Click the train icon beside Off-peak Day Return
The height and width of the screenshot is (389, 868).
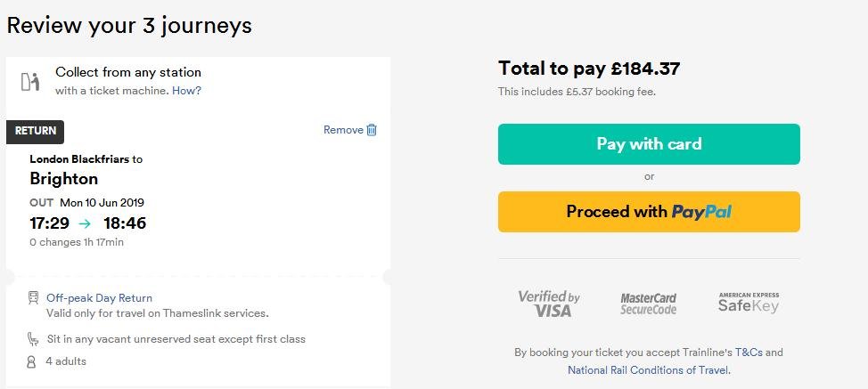[33, 298]
